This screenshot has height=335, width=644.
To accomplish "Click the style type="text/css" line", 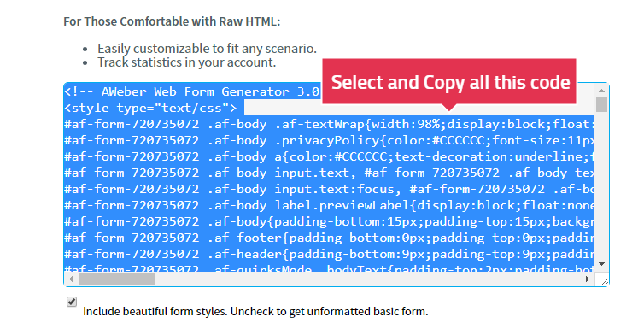I will coord(150,108).
